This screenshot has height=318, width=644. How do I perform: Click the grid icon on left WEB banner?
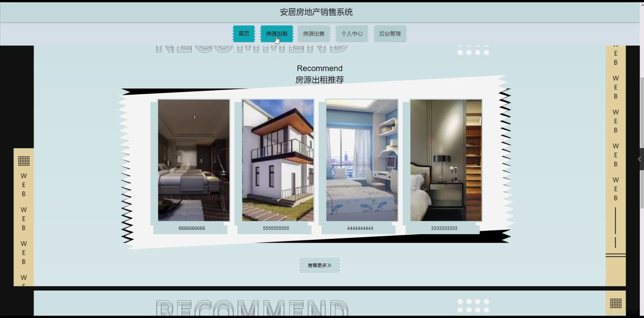[24, 161]
